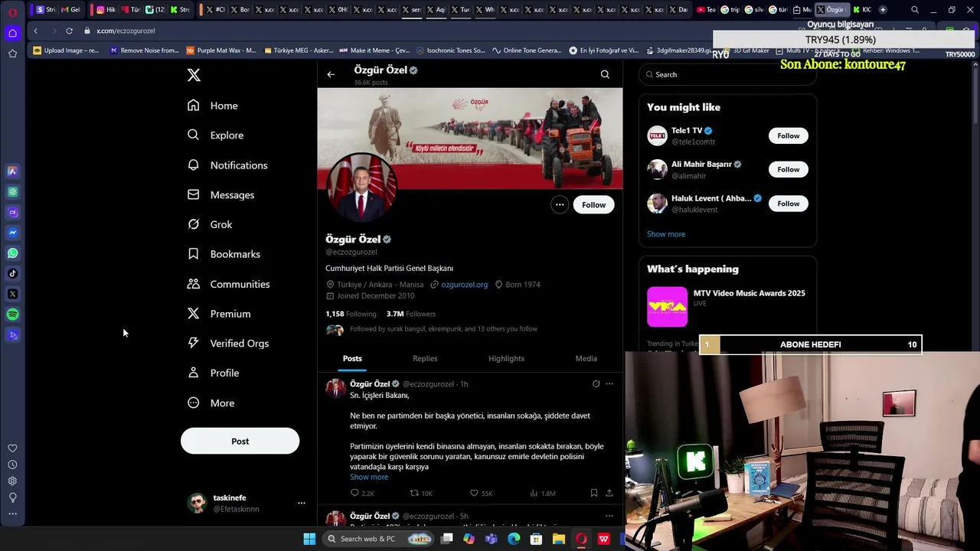
Task: Open TikTok in Opera sidebar
Action: tap(12, 273)
